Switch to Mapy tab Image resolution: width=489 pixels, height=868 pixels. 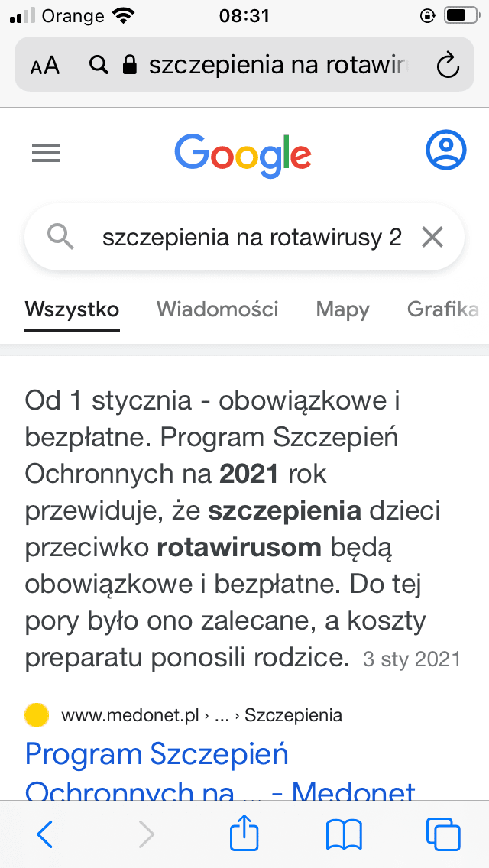(342, 309)
